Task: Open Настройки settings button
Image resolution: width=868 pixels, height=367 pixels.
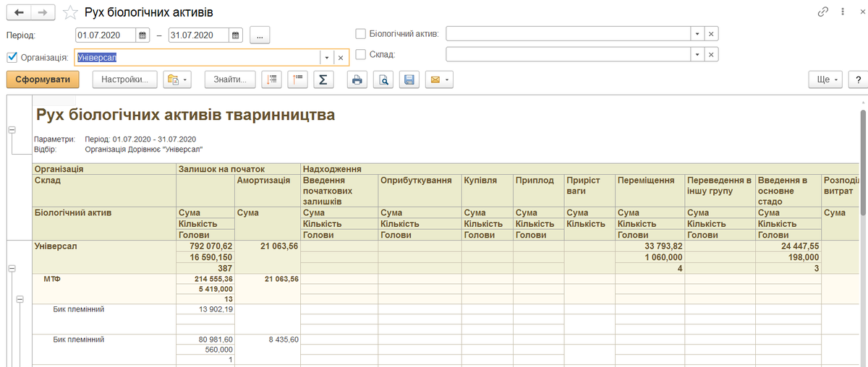Action: click(125, 80)
